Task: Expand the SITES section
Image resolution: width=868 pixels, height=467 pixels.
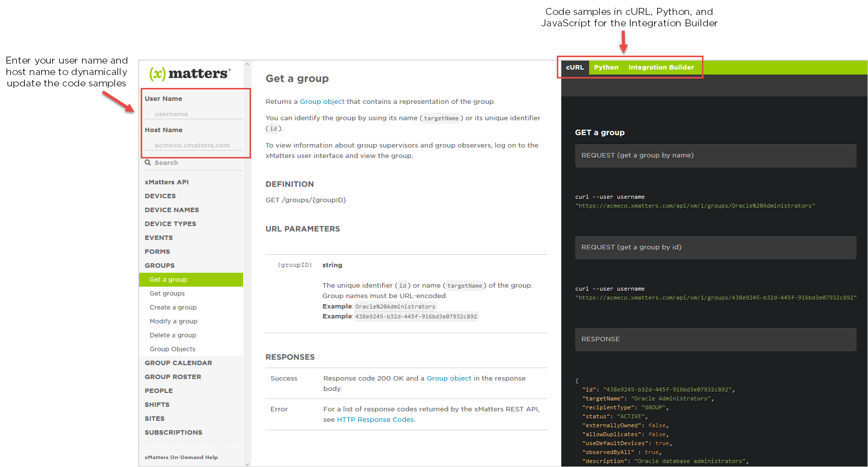Action: click(155, 419)
